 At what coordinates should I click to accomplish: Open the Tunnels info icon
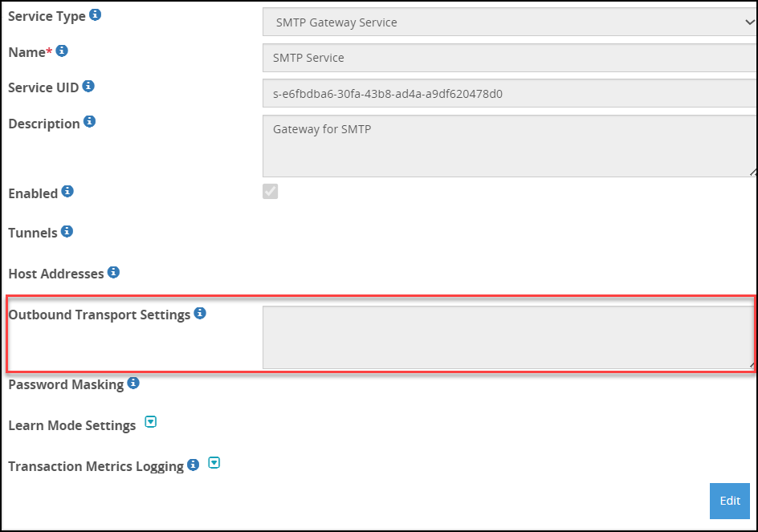[67, 231]
